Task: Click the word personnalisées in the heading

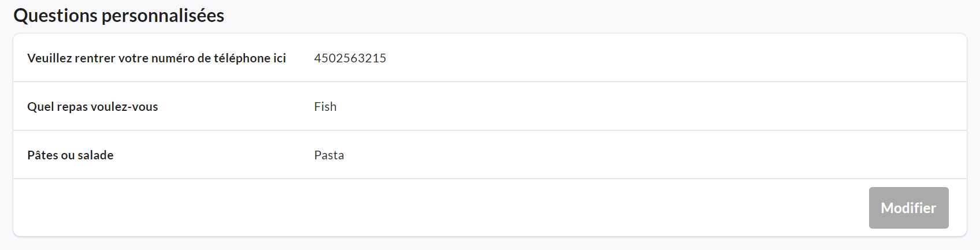Action: 163,16
